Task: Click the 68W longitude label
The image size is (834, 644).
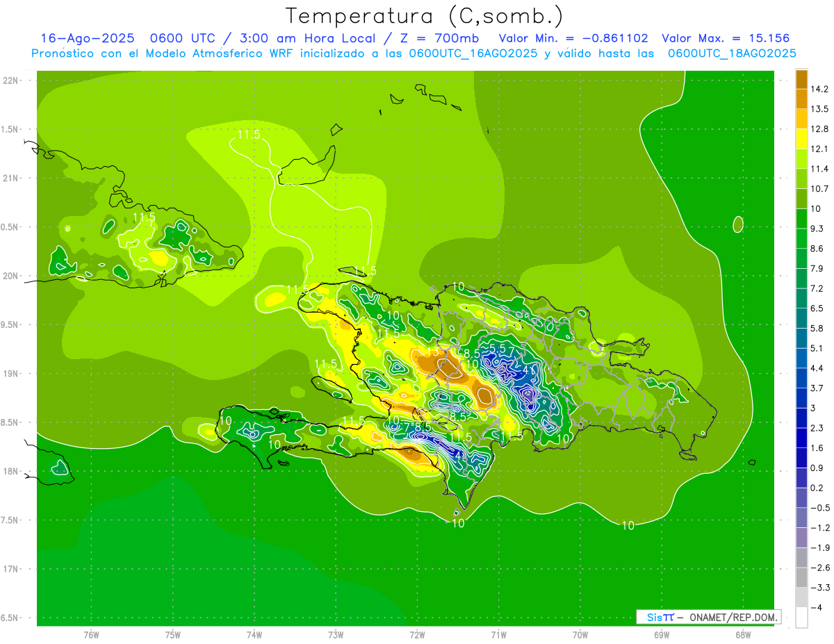Action: click(743, 635)
